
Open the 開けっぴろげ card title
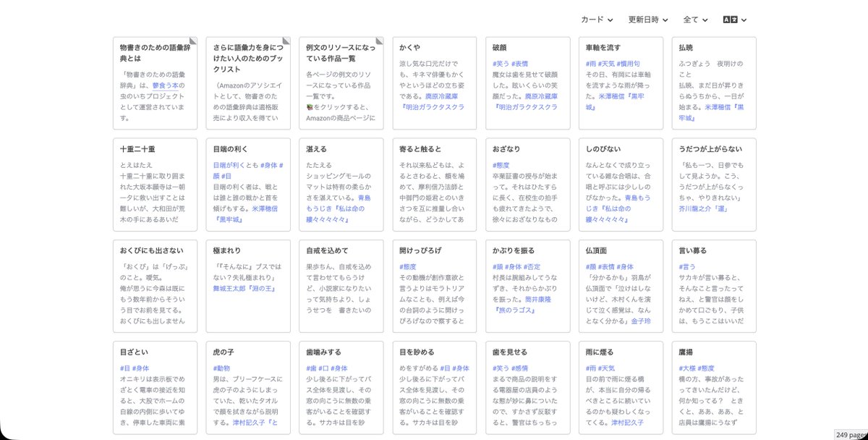pyautogui.click(x=420, y=250)
